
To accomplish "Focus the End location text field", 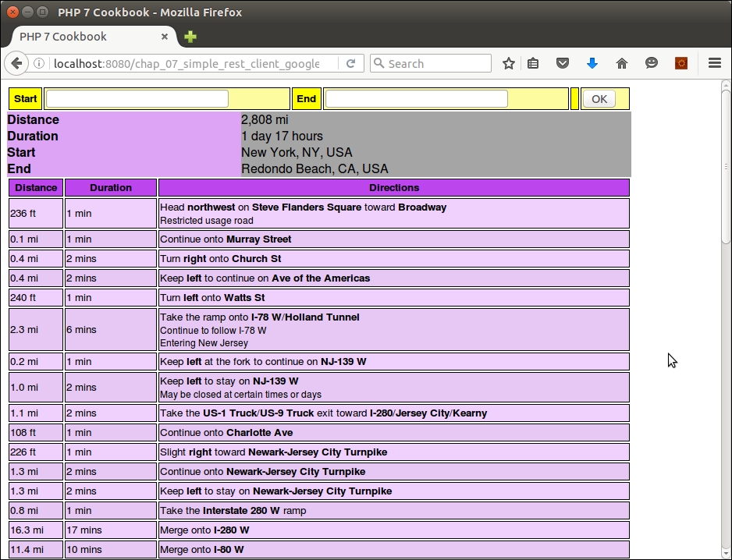I will coord(416,99).
